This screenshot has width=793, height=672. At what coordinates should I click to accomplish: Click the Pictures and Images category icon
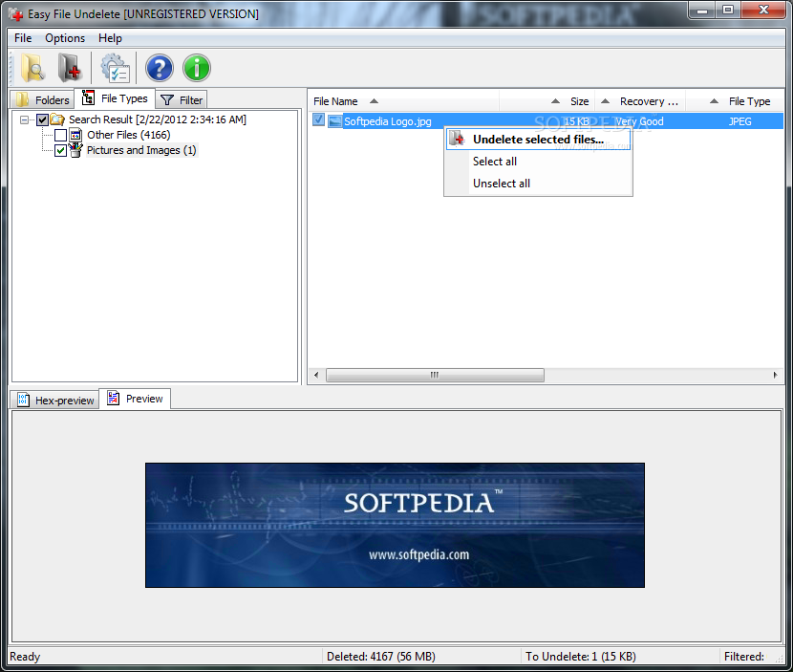click(x=75, y=150)
